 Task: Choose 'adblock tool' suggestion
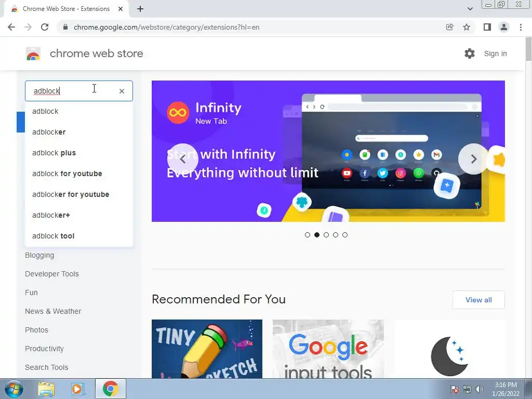[79, 236]
